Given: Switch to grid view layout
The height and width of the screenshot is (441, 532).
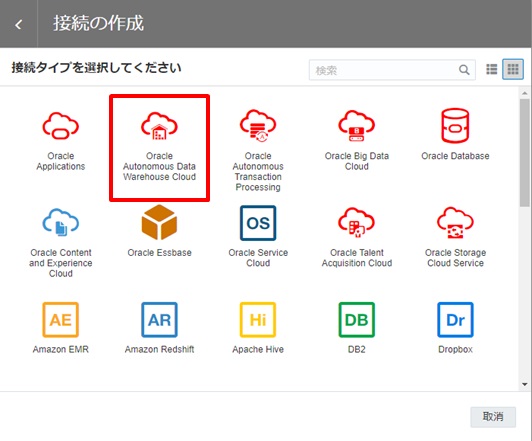Looking at the screenshot, I should [x=513, y=69].
